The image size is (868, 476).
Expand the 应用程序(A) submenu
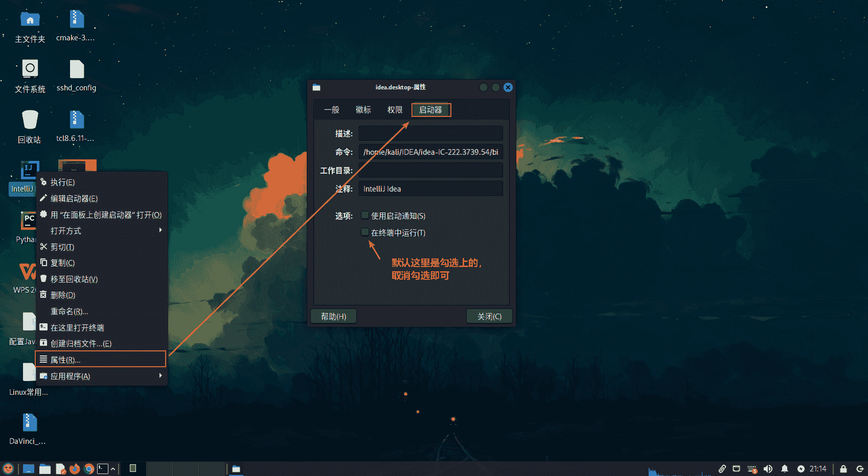[161, 376]
